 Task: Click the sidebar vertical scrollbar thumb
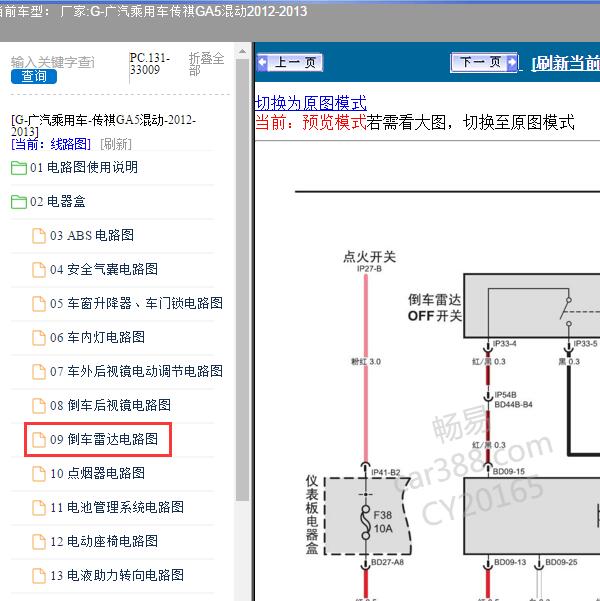tap(242, 279)
